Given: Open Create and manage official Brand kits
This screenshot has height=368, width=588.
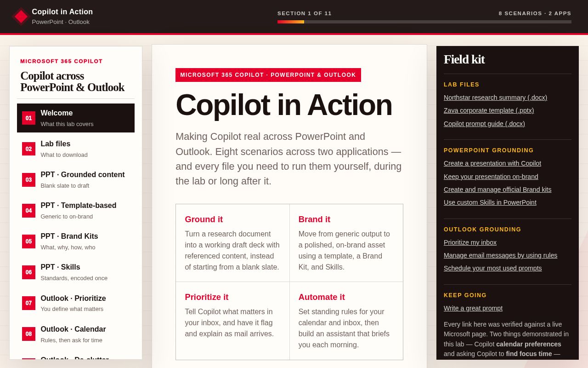Looking at the screenshot, I should point(498,190).
